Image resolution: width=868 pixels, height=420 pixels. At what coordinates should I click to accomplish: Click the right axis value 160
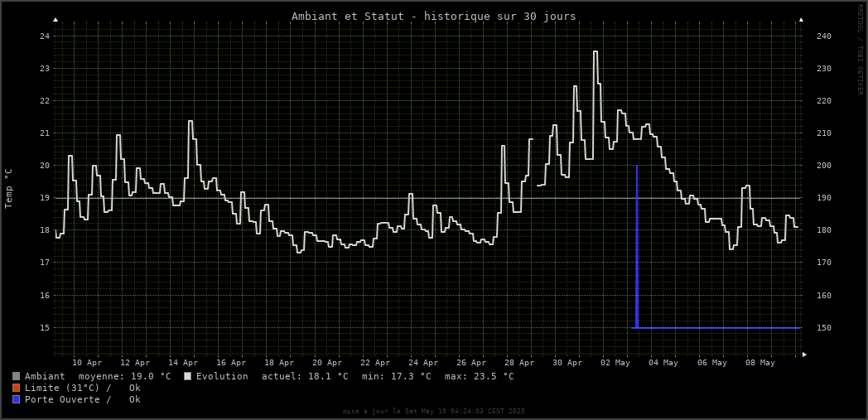coord(824,296)
